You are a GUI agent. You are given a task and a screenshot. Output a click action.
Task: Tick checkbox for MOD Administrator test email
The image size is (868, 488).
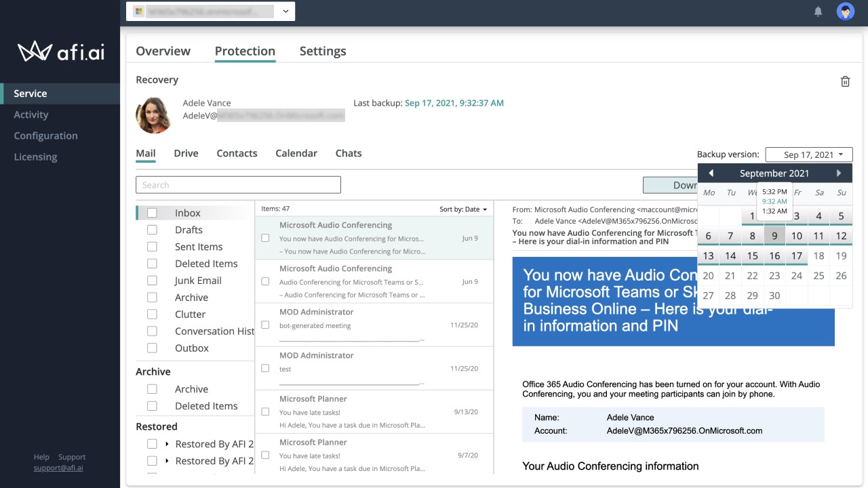click(x=265, y=368)
